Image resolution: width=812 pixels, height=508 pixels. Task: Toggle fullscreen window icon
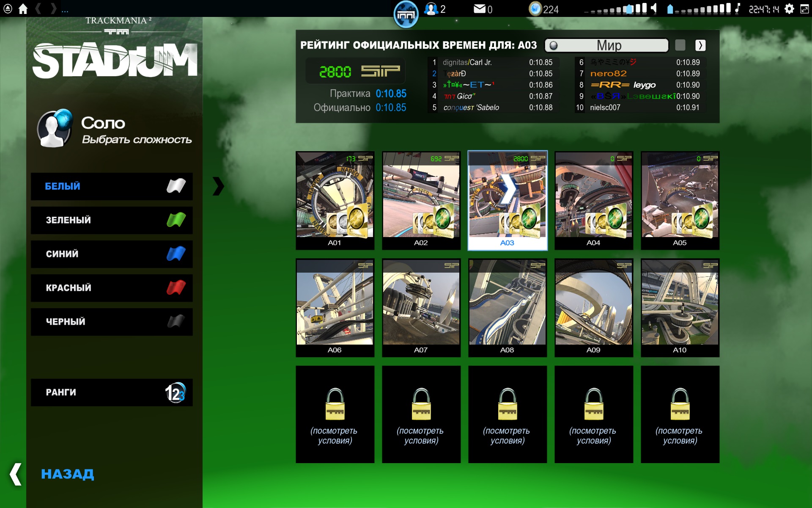point(804,9)
